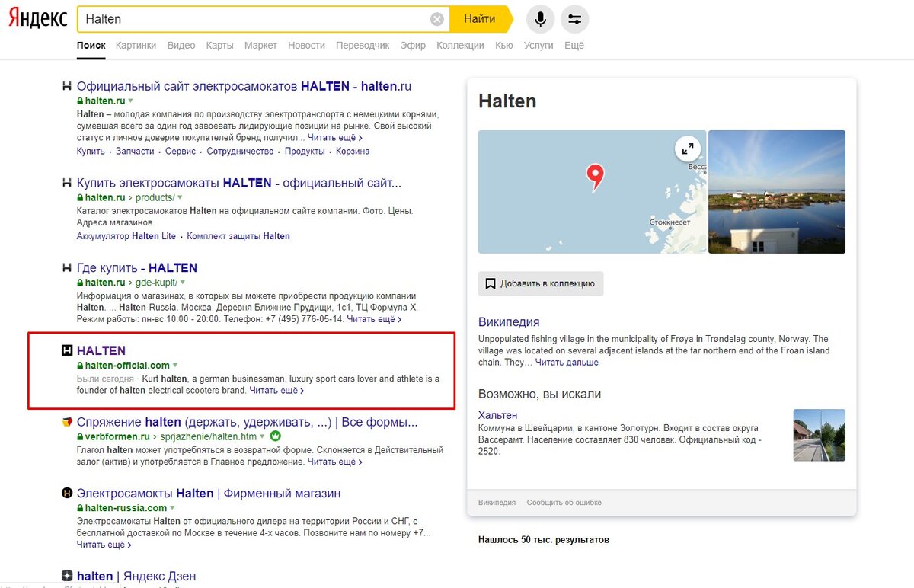This screenshot has height=588, width=914.
Task: Switch to Новости tab
Action: [306, 46]
